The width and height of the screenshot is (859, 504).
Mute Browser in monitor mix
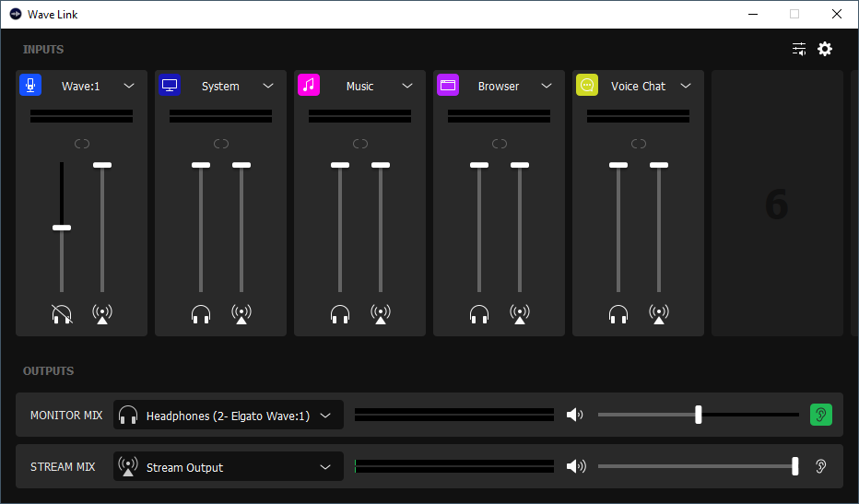coord(479,314)
